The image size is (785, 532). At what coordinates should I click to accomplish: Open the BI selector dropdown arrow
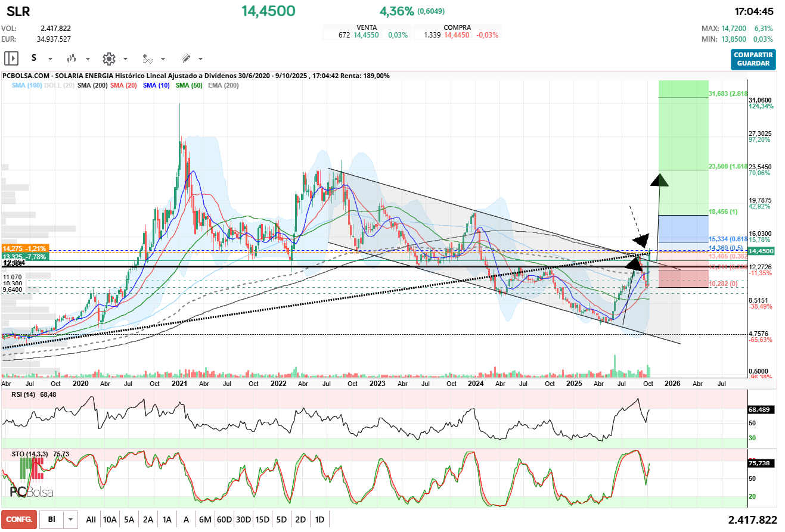[x=71, y=519]
